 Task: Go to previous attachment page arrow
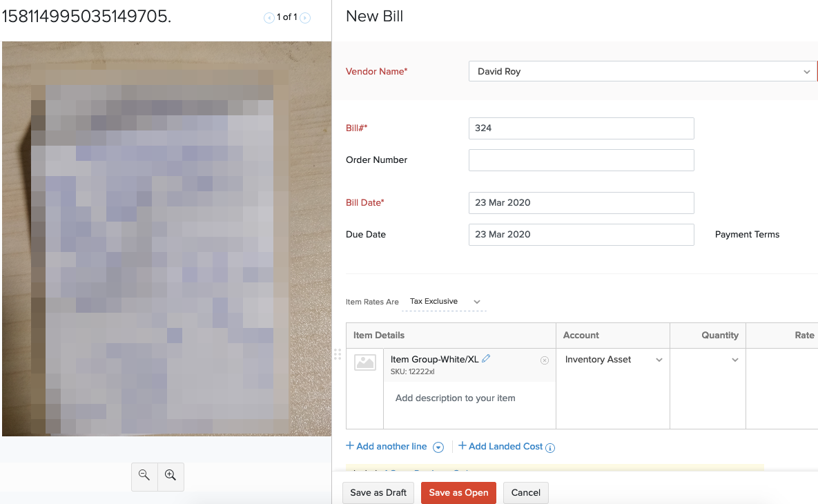pyautogui.click(x=269, y=18)
